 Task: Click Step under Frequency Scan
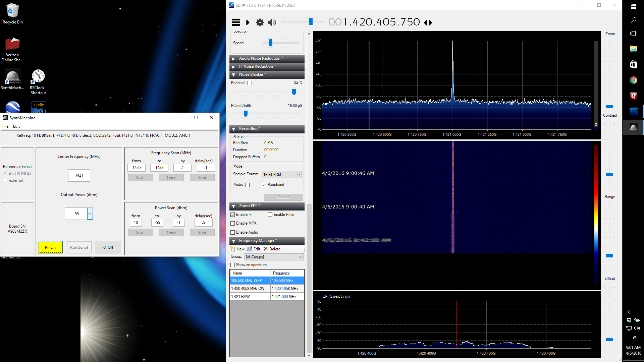(x=202, y=178)
